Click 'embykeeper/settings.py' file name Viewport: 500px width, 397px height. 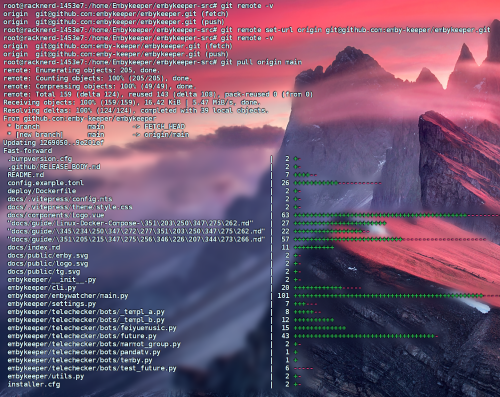pos(52,303)
